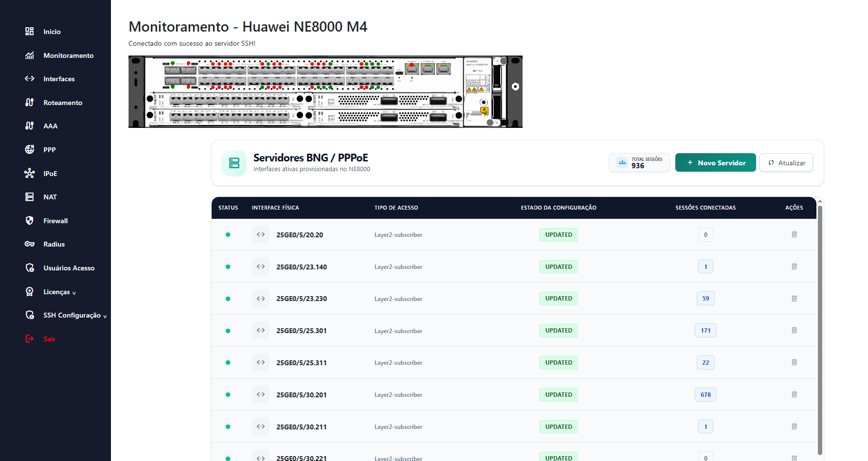868x461 pixels.
Task: Click the Usuários Acesso shield icon
Action: (x=30, y=268)
